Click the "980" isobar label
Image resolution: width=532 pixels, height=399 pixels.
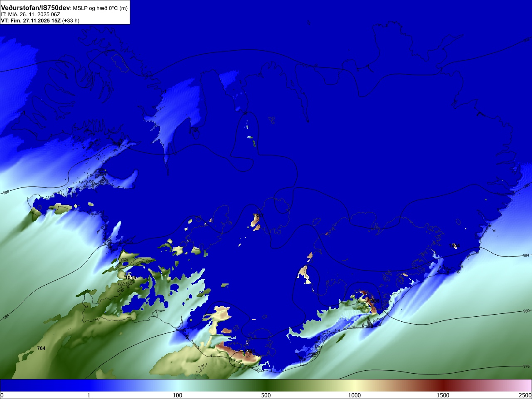click(526, 311)
